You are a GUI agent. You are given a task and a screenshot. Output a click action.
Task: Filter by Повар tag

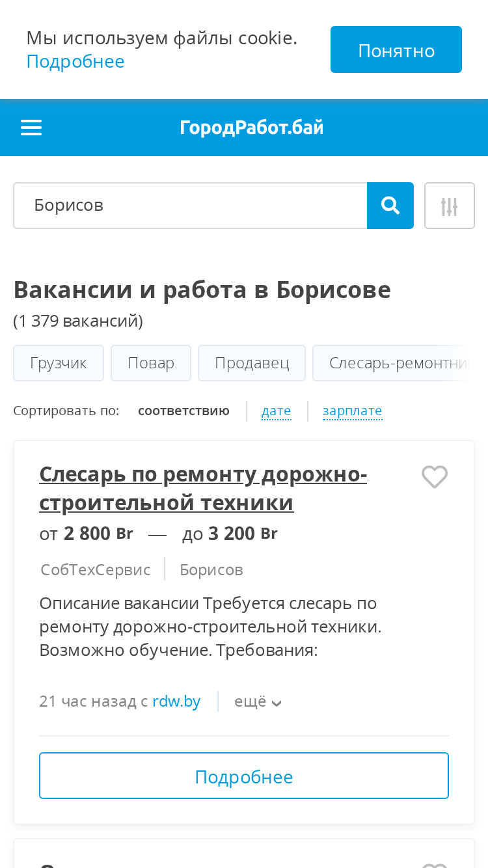(151, 363)
